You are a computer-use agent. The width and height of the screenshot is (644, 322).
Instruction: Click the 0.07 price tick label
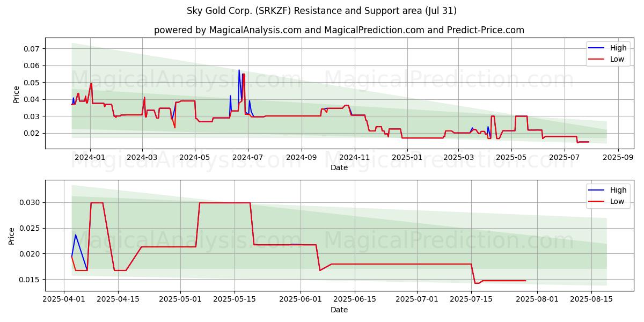point(32,49)
